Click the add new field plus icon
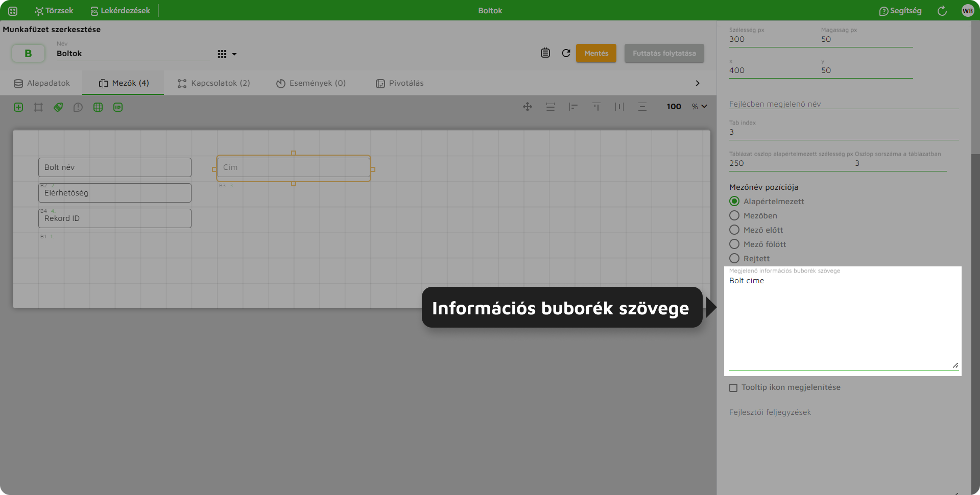The image size is (980, 495). point(18,107)
